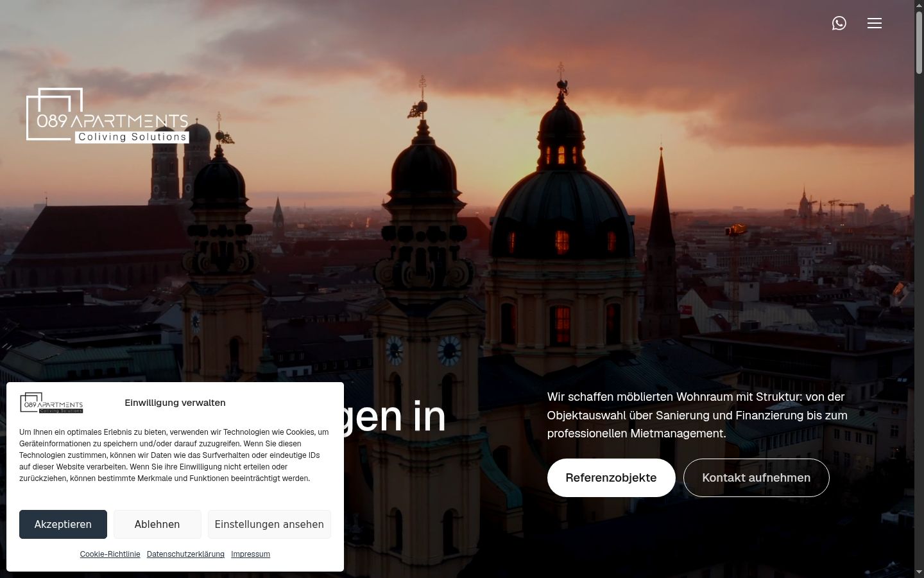The image size is (924, 578).
Task: Click Kontakt aufnehmen button
Action: point(756,478)
